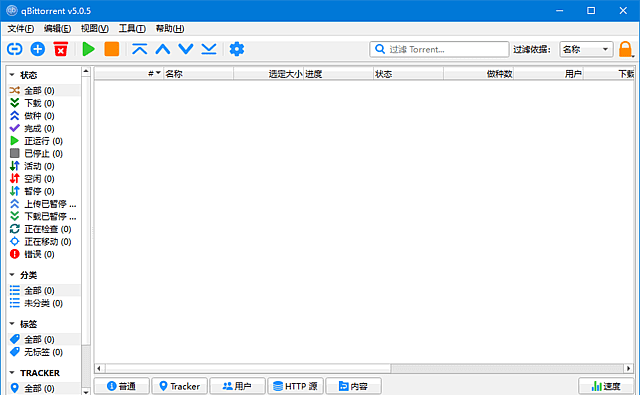Sort by the 选定大小 column header
The width and height of the screenshot is (640, 395).
click(269, 74)
